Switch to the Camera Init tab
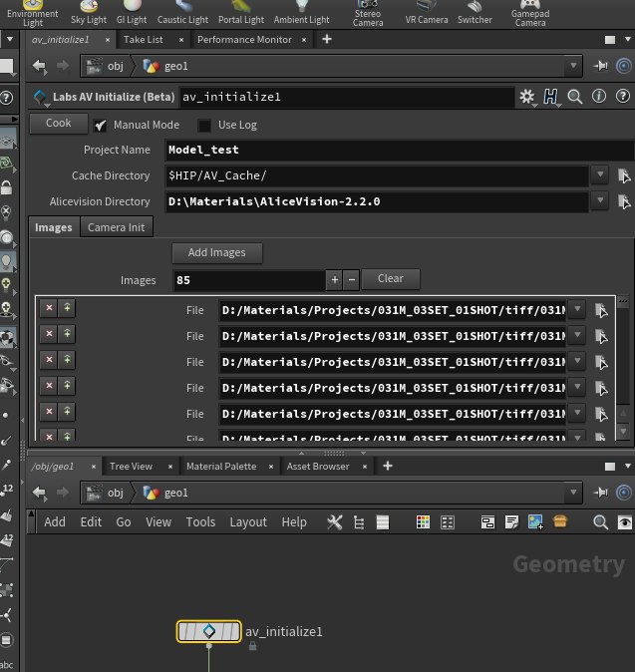The image size is (635, 672). (x=116, y=227)
